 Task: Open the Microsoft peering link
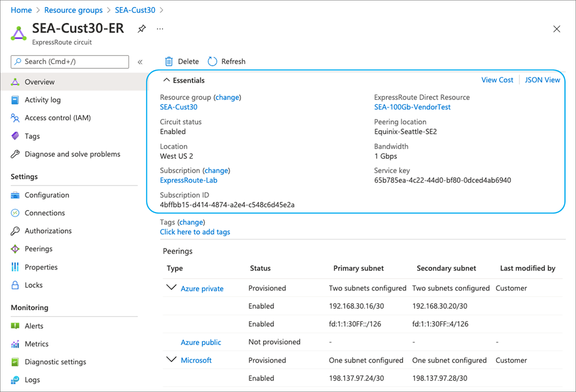[x=196, y=360]
